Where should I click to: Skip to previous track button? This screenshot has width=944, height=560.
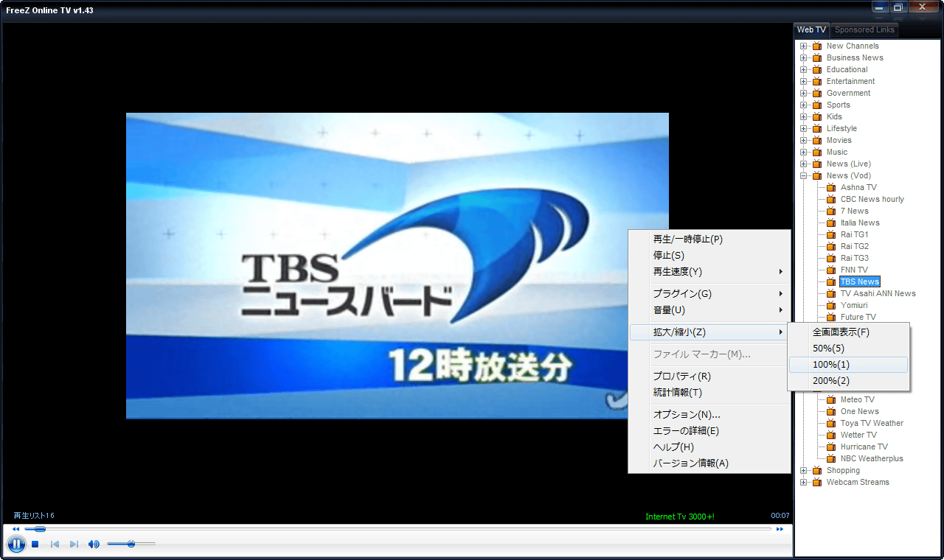[55, 545]
